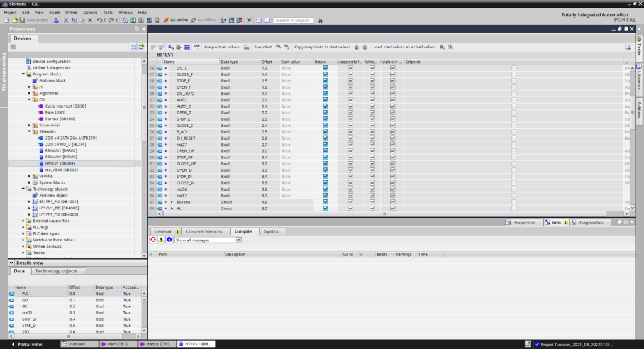Image resolution: width=644 pixels, height=349 pixels.
Task: Click the Print icon in the main toolbar
Action: click(56, 20)
